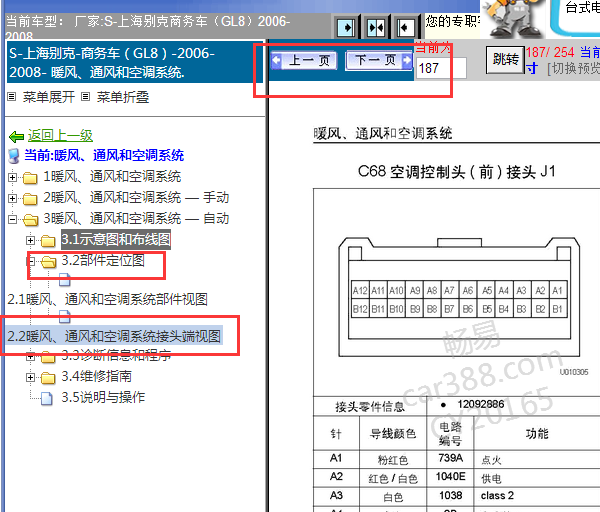
Task: Collapse the 3.2部件定位图 node
Action: coord(31,261)
